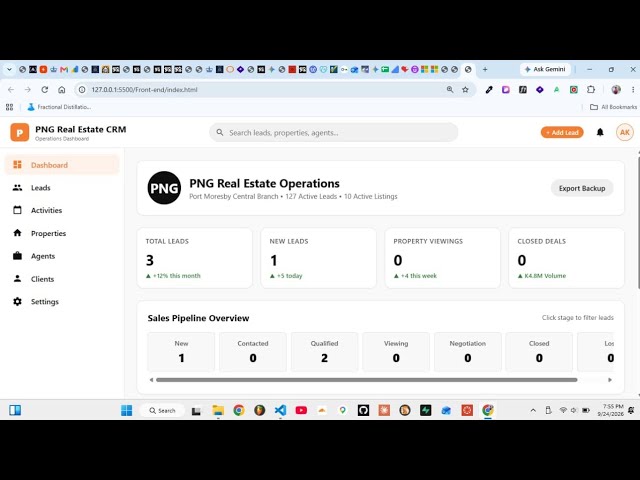
Task: Click the pipeline horizontal scrollbar thumb
Action: click(367, 380)
